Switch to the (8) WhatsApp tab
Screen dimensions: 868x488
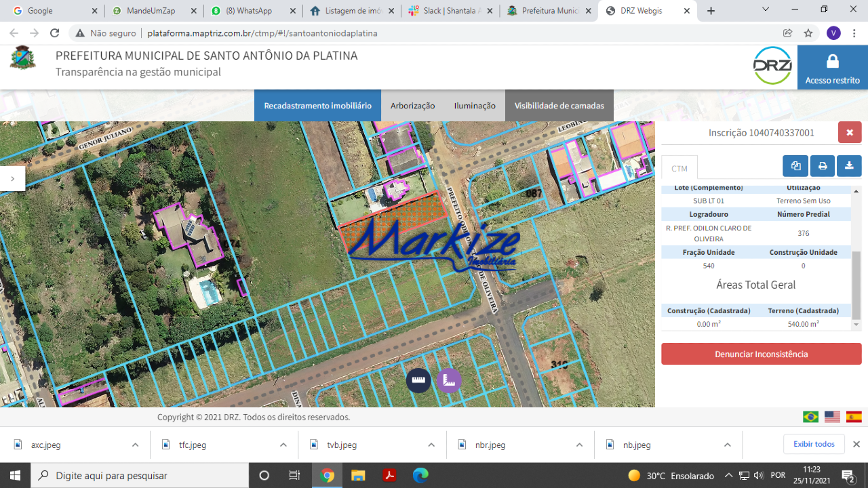click(252, 11)
